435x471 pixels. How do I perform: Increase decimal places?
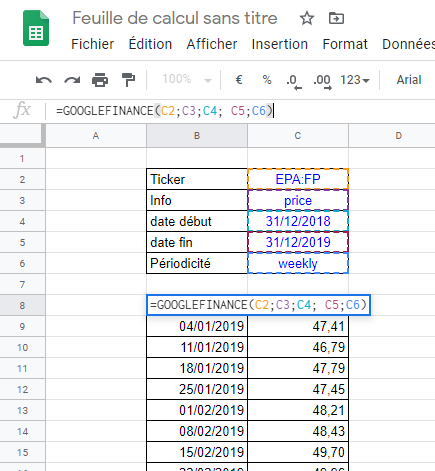coord(322,82)
